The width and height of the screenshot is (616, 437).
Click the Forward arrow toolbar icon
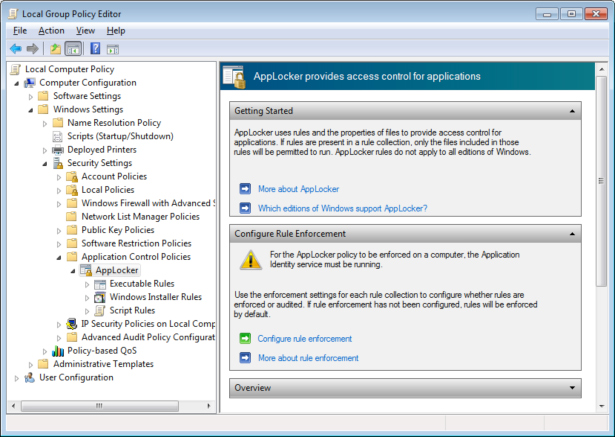[32, 49]
